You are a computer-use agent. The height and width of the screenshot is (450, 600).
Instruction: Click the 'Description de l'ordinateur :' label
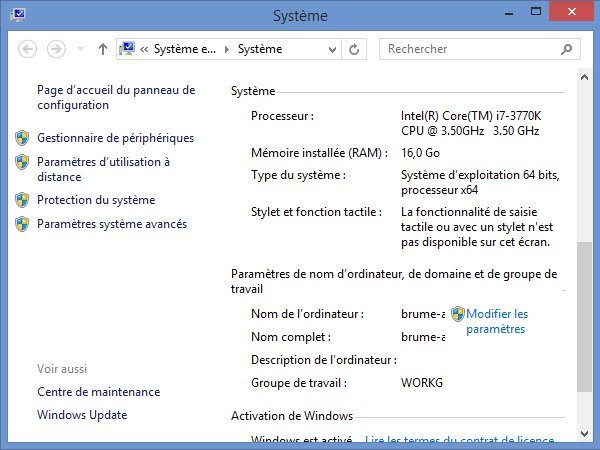324,360
